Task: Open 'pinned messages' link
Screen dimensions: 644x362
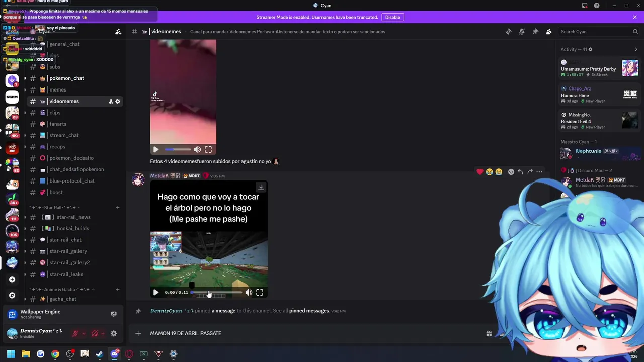Action: (x=309, y=311)
